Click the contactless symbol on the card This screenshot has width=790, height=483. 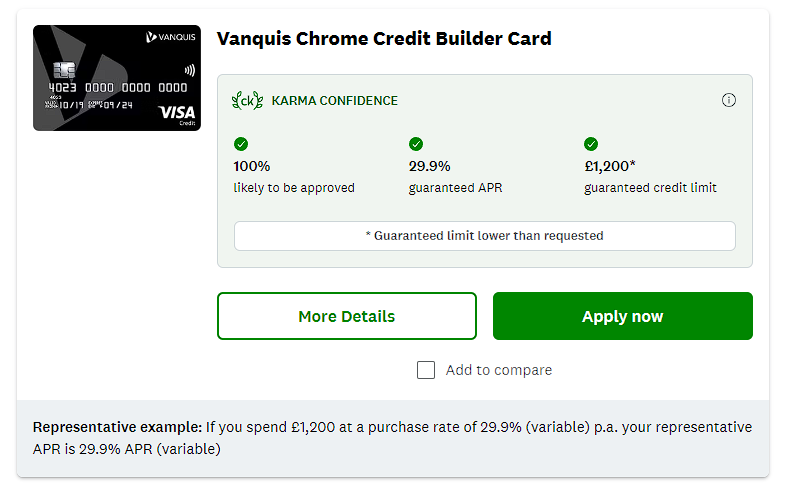click(189, 71)
